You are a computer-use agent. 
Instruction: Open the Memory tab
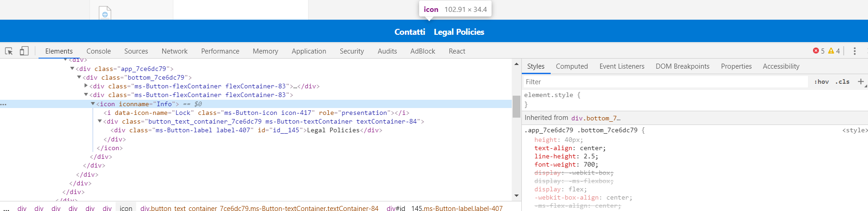pyautogui.click(x=265, y=51)
